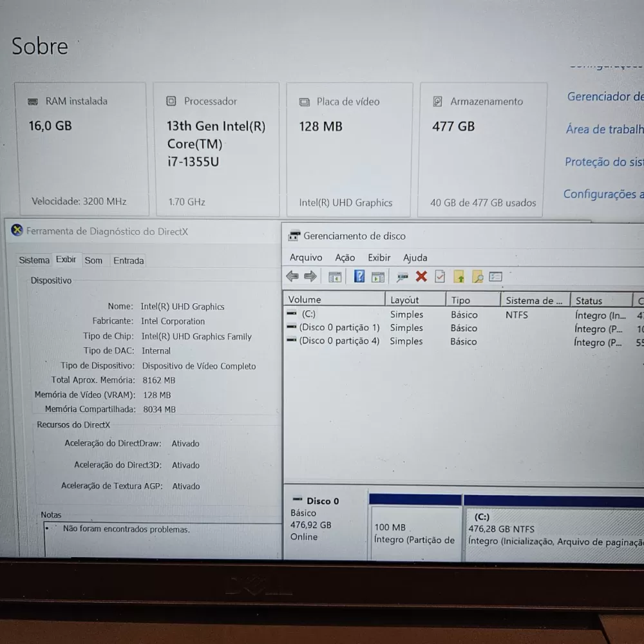Click the Disk Management title bar icon

click(294, 236)
